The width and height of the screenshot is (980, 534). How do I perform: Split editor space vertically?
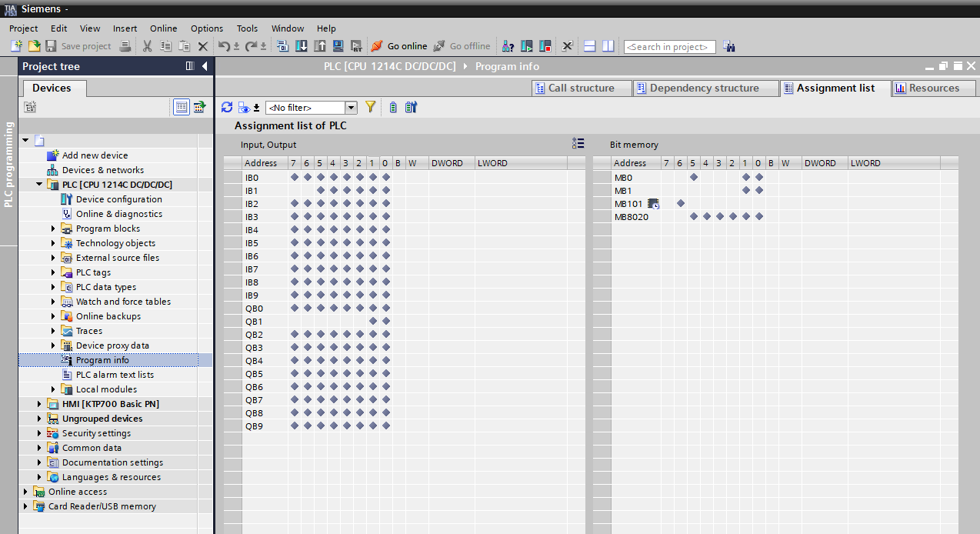[x=608, y=46]
